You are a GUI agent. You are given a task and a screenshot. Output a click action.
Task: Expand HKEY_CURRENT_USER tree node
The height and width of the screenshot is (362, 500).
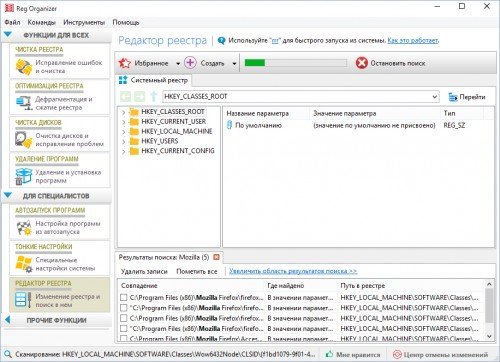(x=124, y=122)
